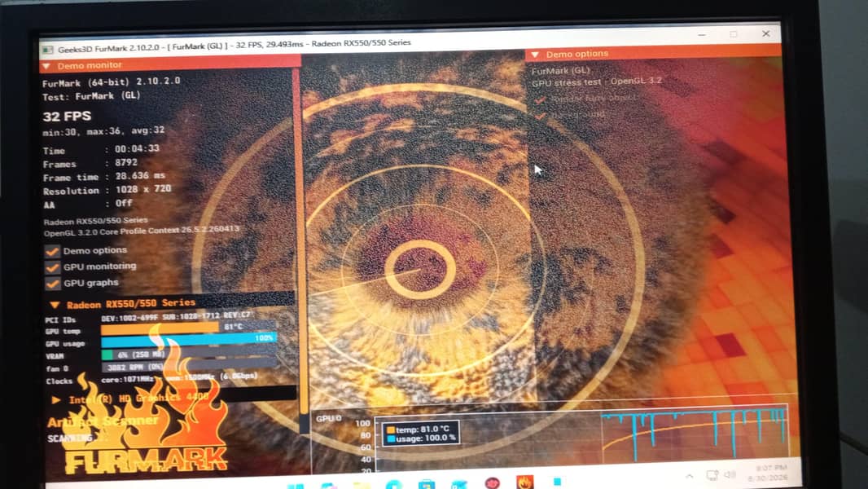Click 'Test: FurMark (GL)' text
868x489 pixels.
[x=91, y=96]
